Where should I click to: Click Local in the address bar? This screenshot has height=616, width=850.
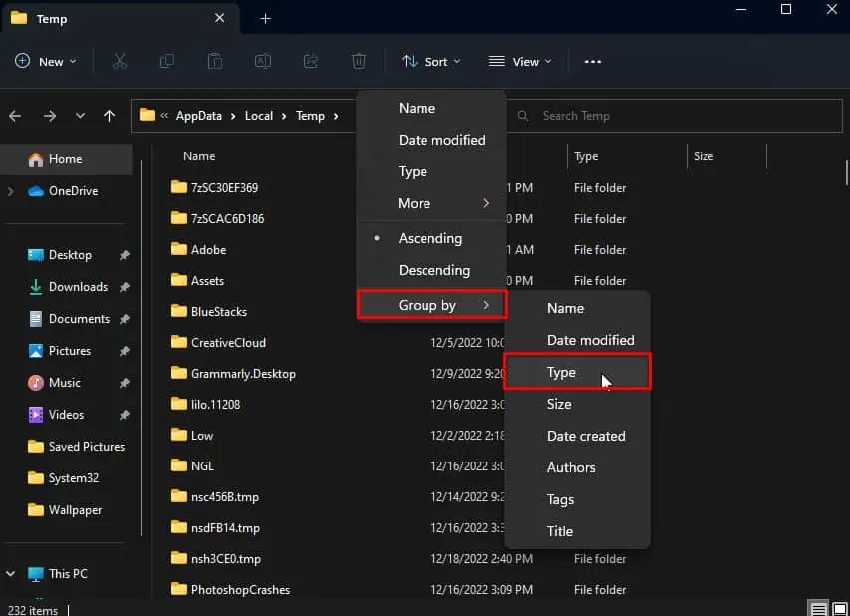(x=258, y=116)
